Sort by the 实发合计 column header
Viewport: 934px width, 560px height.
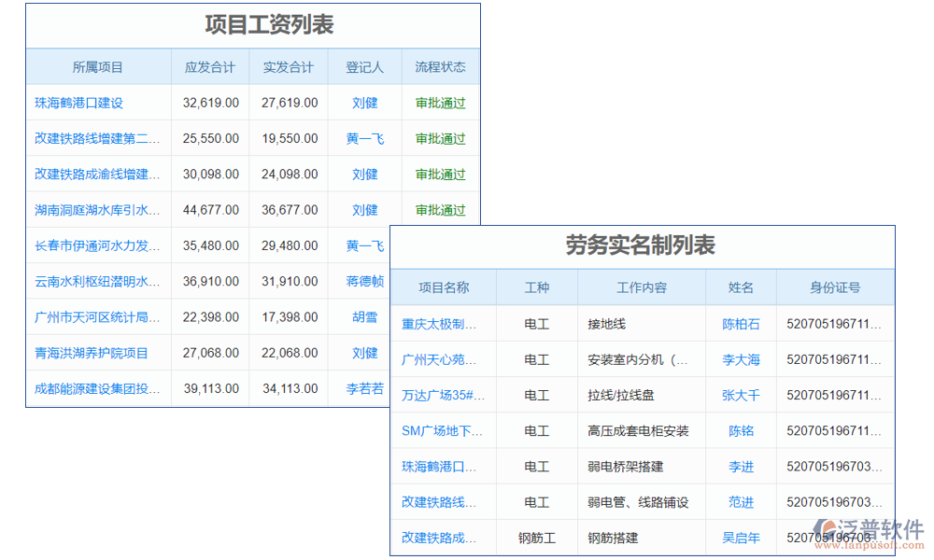[x=289, y=66]
